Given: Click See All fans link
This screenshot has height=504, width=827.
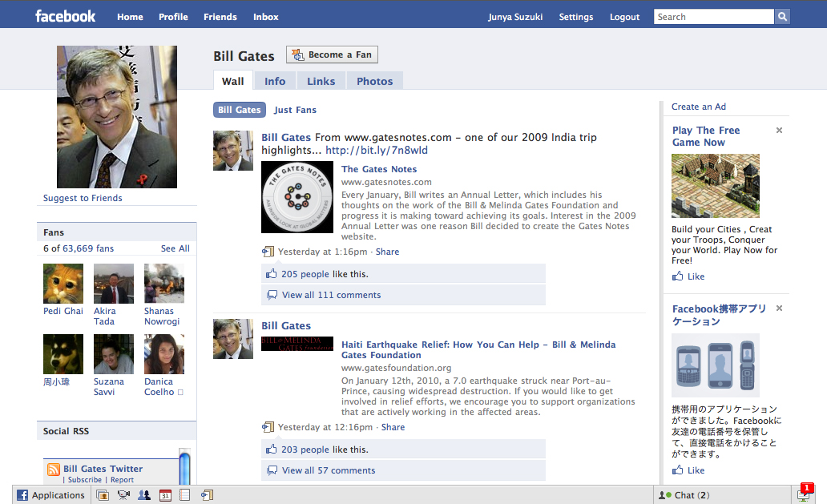Looking at the screenshot, I should coord(175,248).
